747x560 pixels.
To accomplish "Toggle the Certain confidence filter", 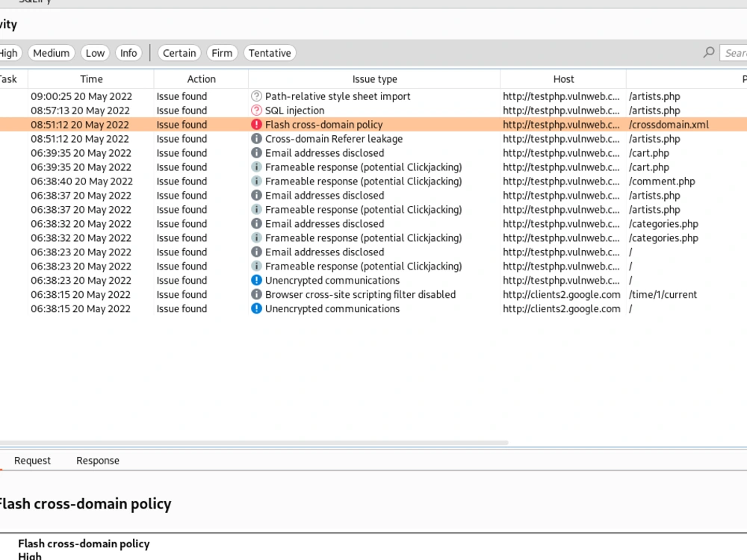I will (179, 53).
